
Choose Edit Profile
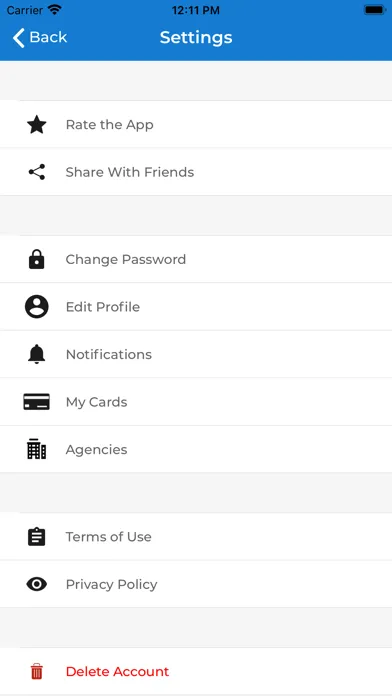click(196, 307)
